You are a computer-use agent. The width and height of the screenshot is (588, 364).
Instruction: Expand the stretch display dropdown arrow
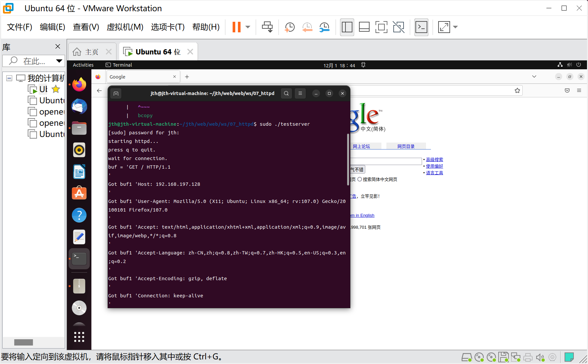(x=455, y=27)
